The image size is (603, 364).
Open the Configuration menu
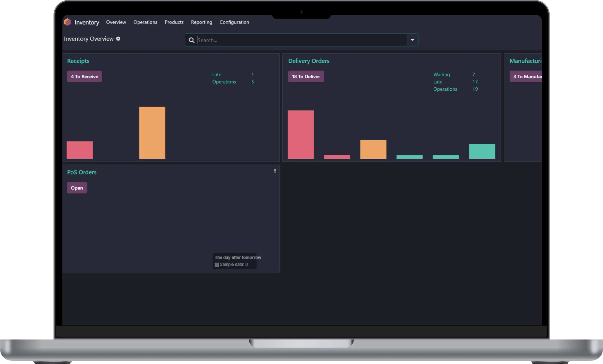(234, 22)
